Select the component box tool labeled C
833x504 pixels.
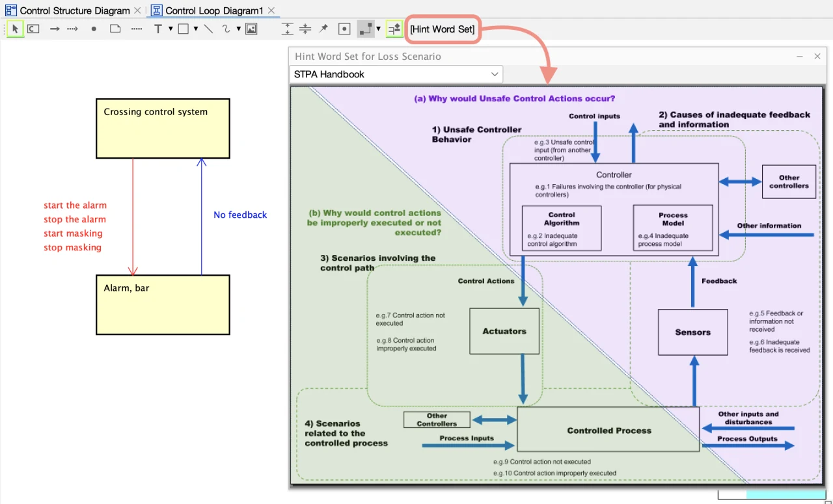point(33,29)
